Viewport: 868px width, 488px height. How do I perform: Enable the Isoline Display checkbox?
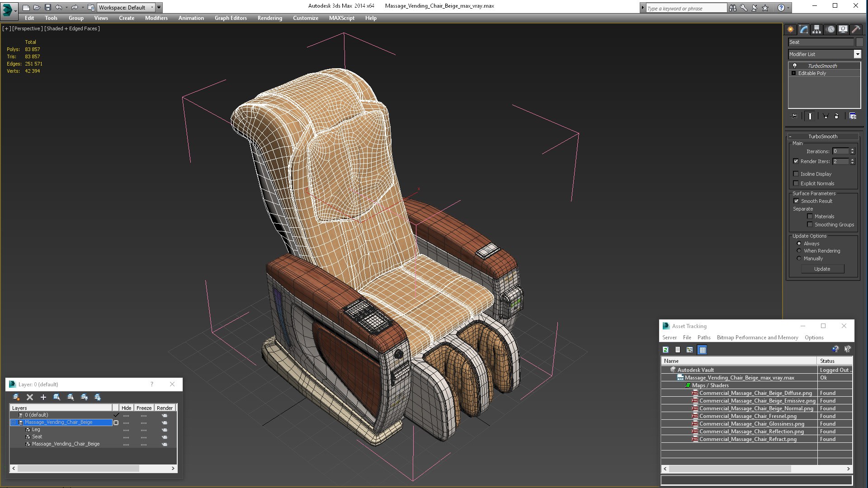pos(796,174)
